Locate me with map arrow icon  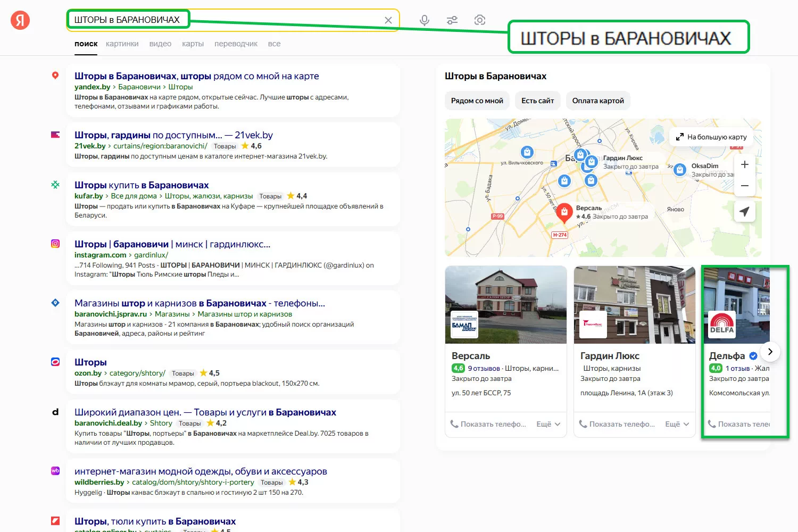pyautogui.click(x=744, y=212)
